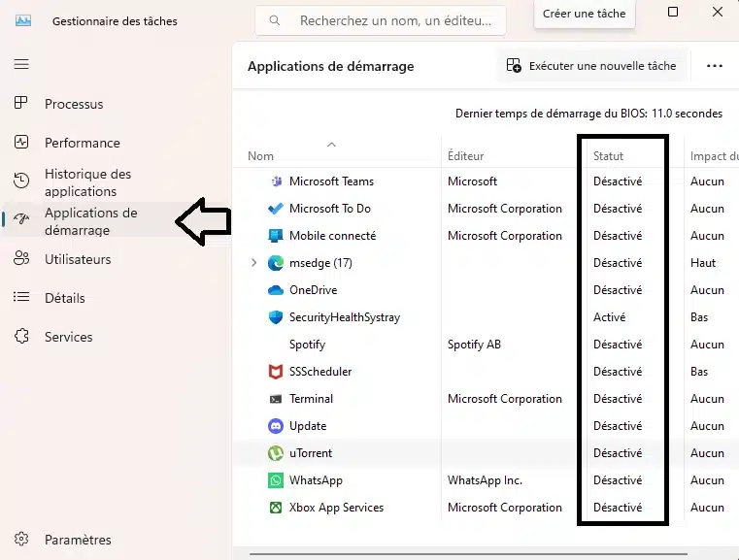
Task: Click Désactivé status for Terminal
Action: click(618, 399)
